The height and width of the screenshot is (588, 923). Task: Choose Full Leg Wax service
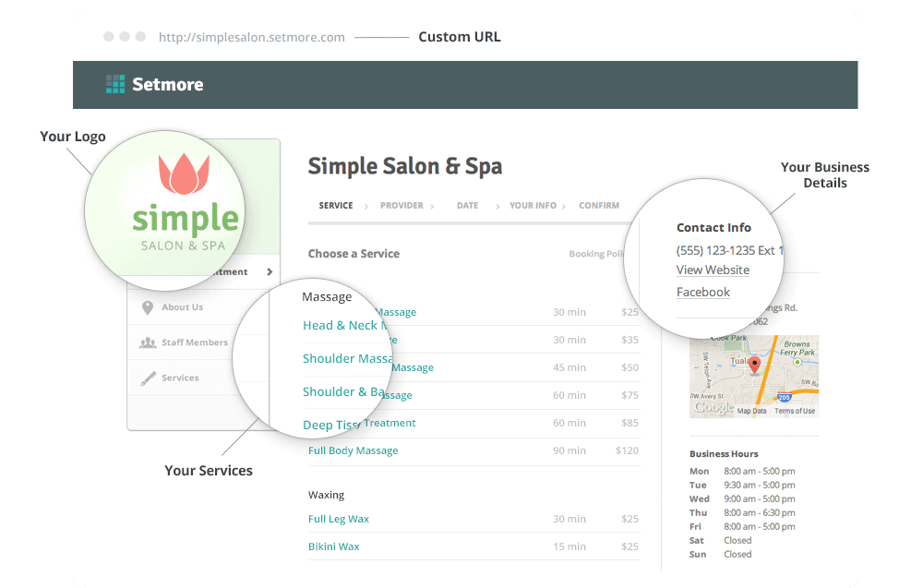pyautogui.click(x=339, y=519)
